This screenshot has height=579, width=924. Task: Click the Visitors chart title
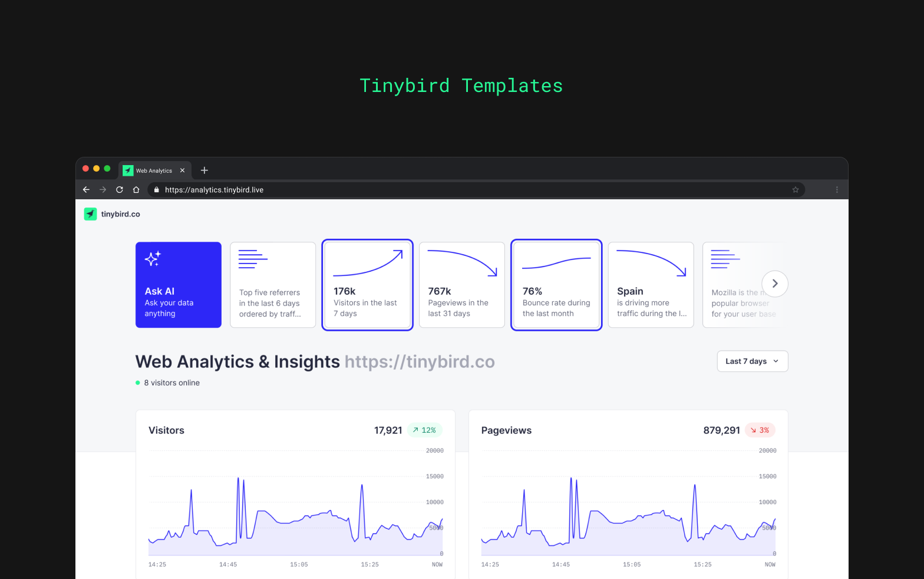tap(166, 430)
